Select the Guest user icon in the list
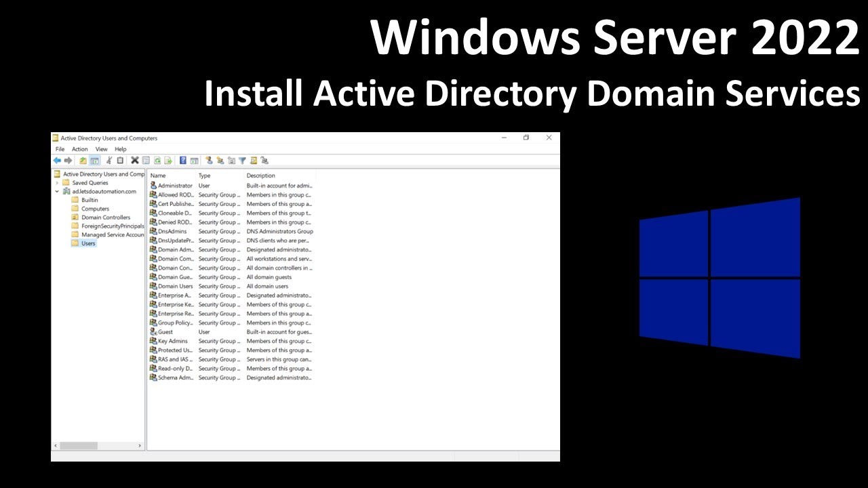 point(153,332)
